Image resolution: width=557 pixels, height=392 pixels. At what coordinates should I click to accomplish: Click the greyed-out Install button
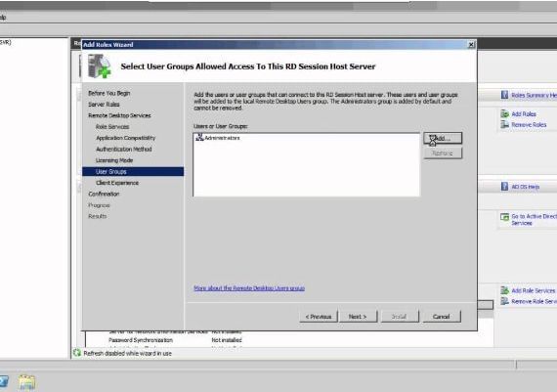point(400,317)
